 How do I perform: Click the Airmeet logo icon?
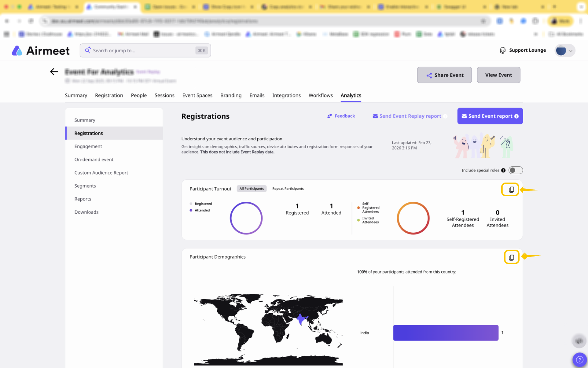[17, 51]
